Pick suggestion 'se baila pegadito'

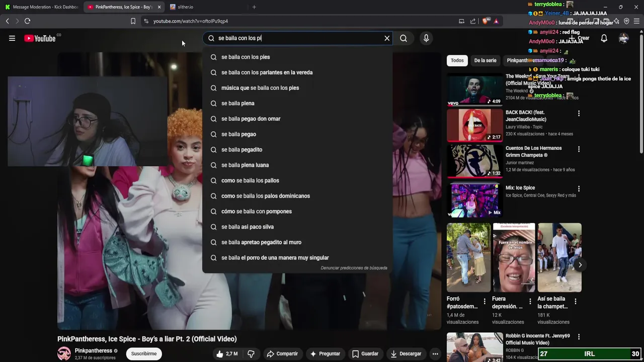(297, 150)
